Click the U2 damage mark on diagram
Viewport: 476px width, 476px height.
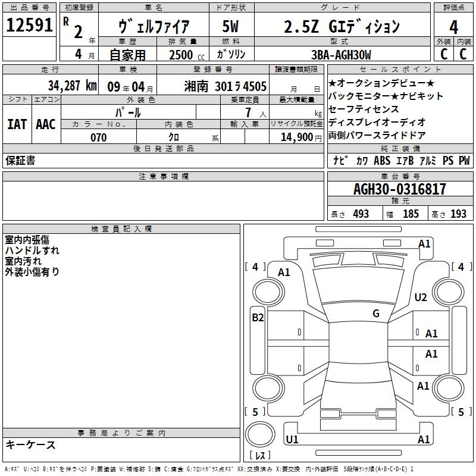421,297
